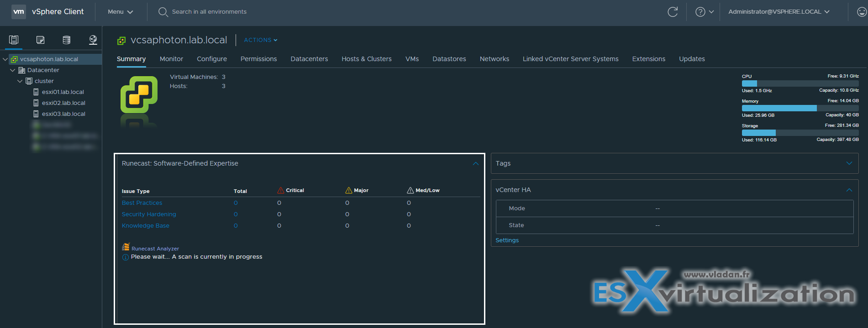
Task: Open the ACTIONS dropdown
Action: pos(261,40)
